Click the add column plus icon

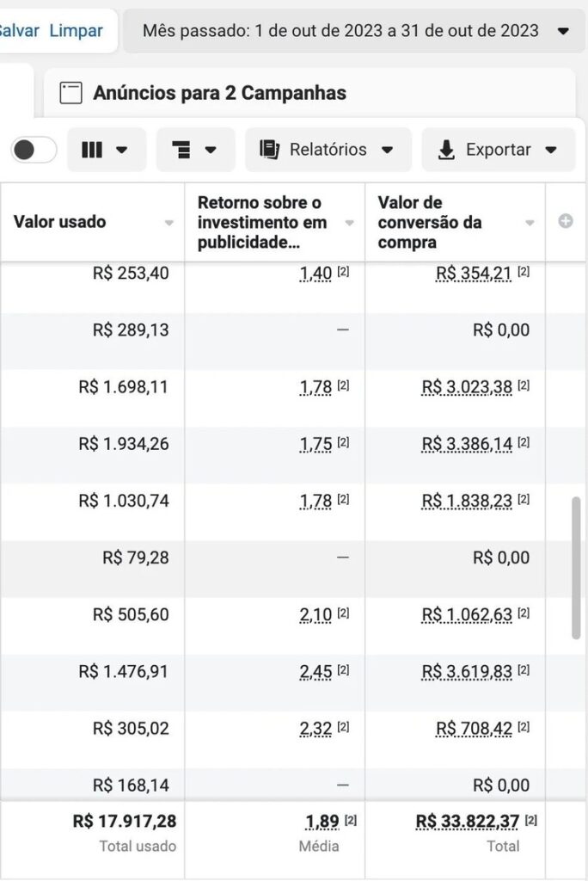pos(566,222)
